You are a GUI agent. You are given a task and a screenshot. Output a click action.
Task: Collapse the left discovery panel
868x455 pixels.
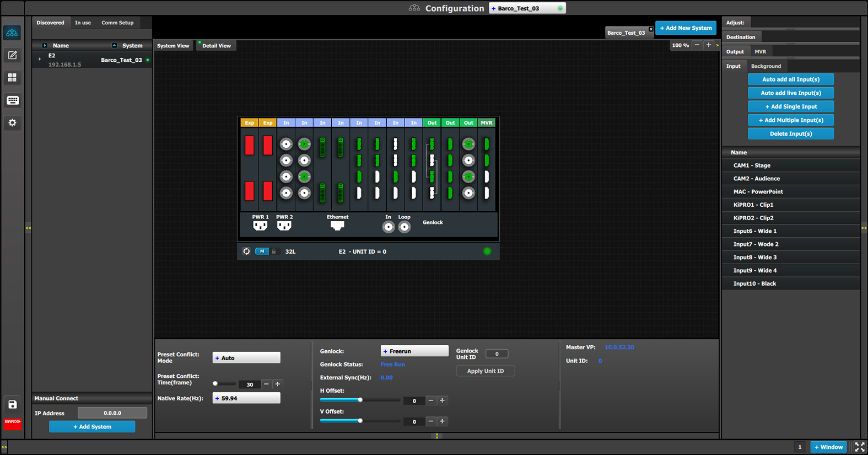pos(28,228)
